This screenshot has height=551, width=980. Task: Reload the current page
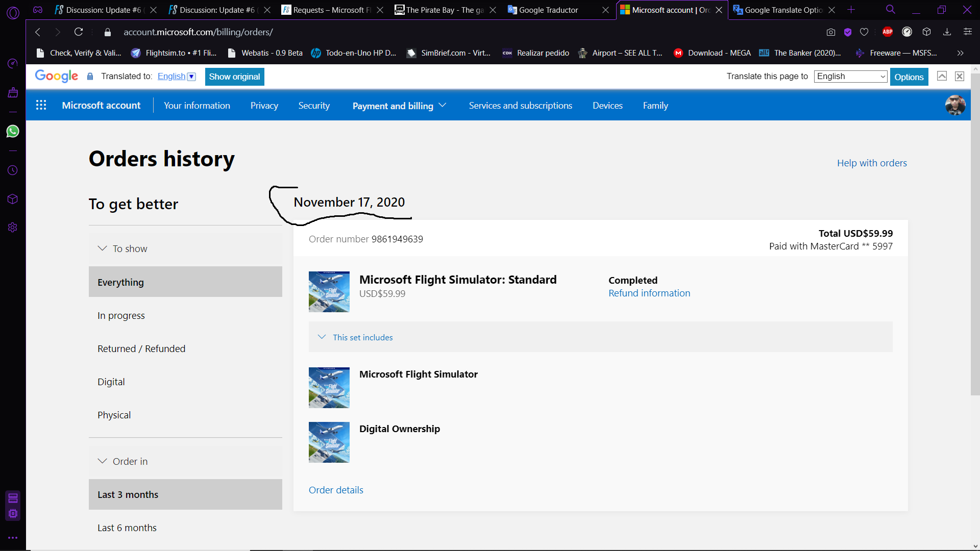(79, 32)
